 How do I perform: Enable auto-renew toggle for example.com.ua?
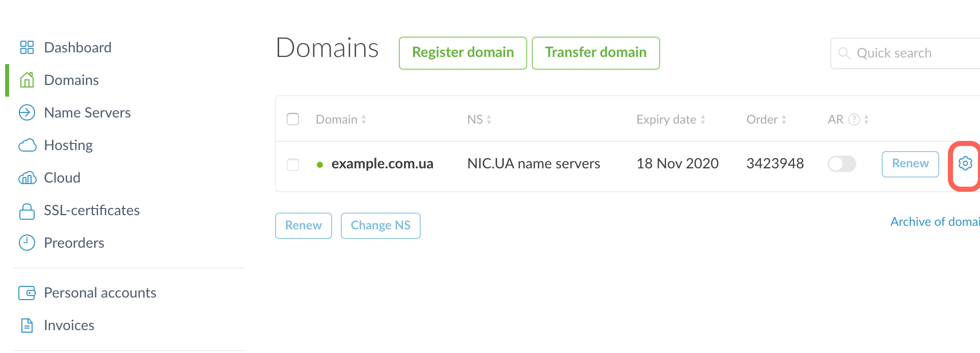(841, 164)
